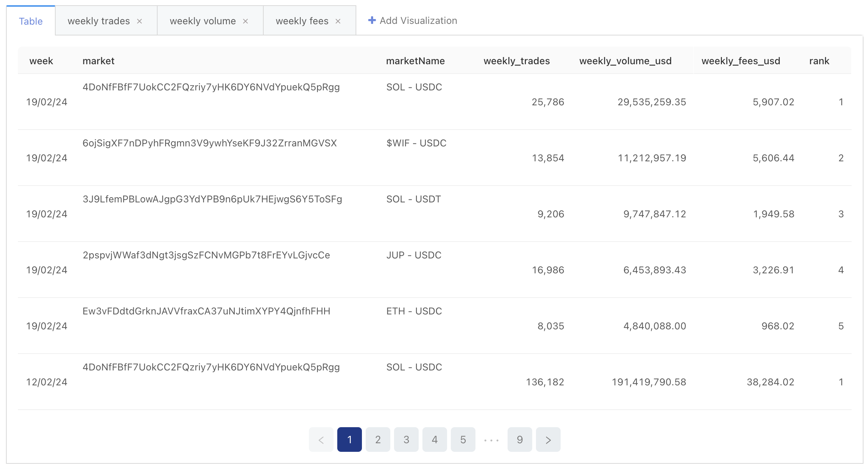
Task: Go to page 5
Action: coord(463,440)
